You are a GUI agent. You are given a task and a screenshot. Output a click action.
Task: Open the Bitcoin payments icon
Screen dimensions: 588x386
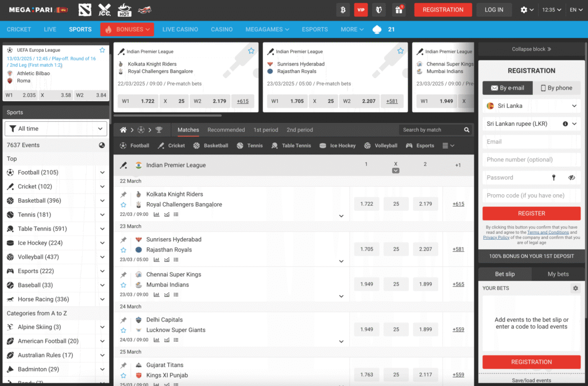343,10
